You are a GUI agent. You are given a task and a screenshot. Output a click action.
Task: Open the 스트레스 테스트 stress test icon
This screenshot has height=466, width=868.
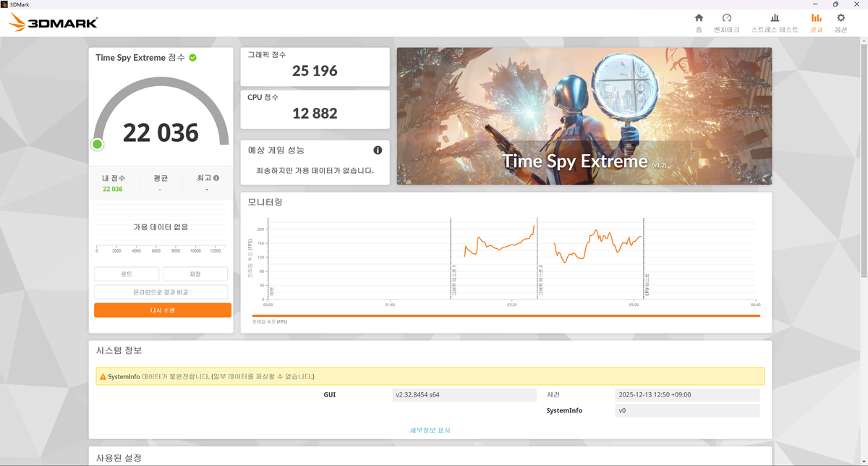point(775,18)
